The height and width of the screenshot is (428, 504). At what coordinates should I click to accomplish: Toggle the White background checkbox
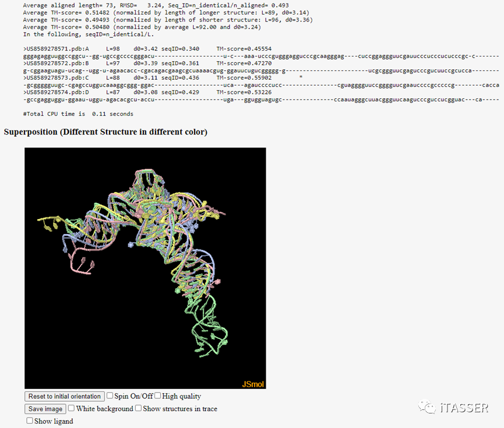pyautogui.click(x=71, y=408)
